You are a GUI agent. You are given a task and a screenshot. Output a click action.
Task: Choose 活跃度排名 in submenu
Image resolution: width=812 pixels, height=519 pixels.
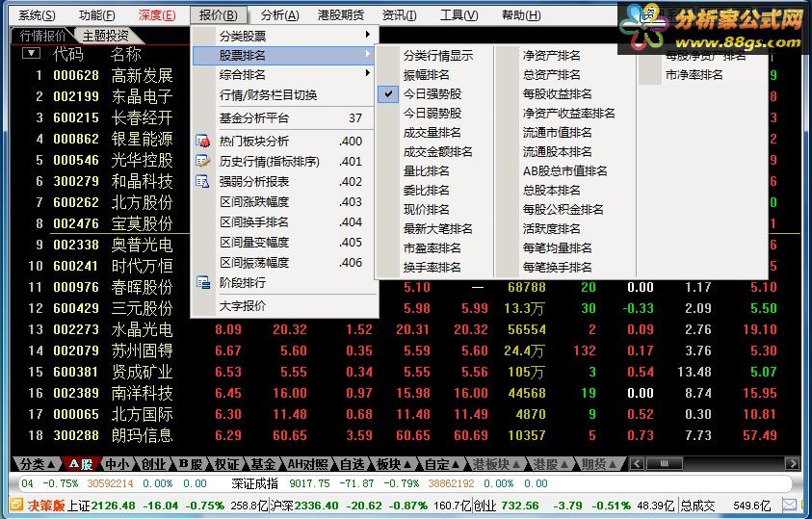point(552,229)
